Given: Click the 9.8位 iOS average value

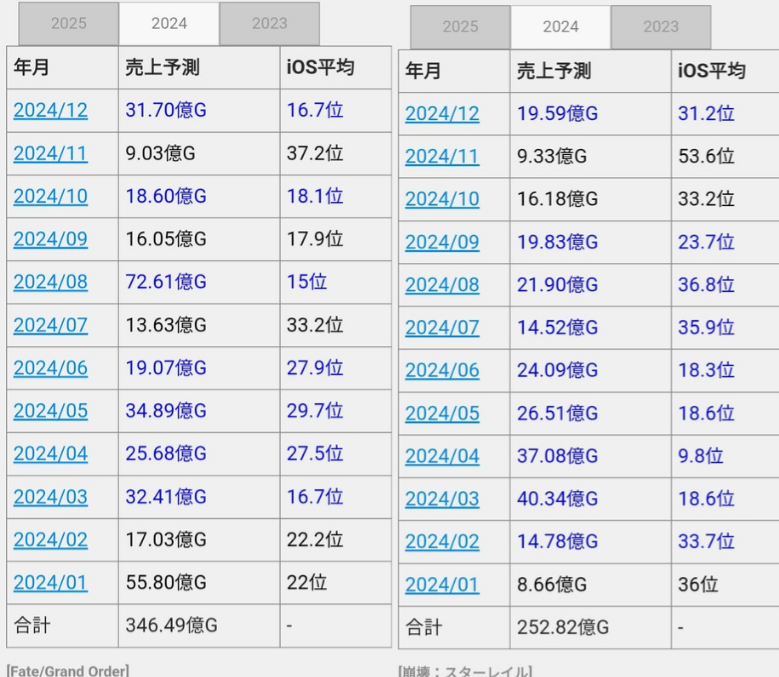Looking at the screenshot, I should (x=701, y=456).
